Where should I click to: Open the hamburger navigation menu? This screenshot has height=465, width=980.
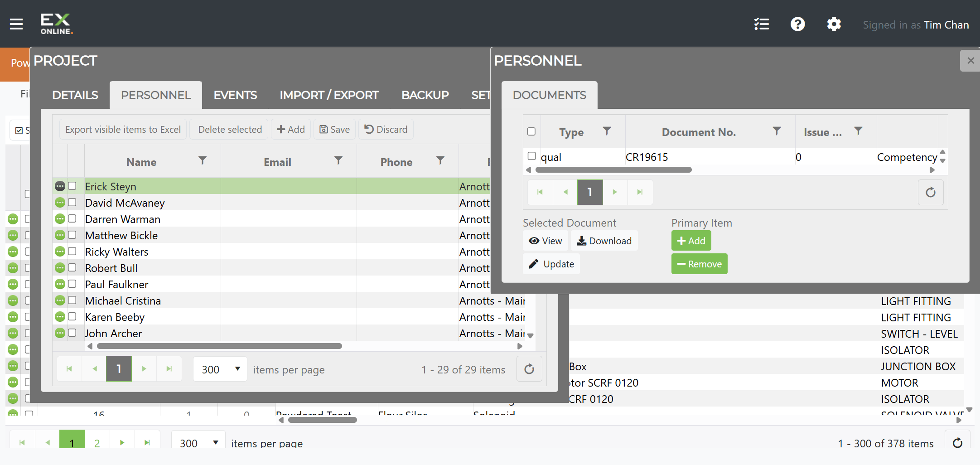(16, 24)
